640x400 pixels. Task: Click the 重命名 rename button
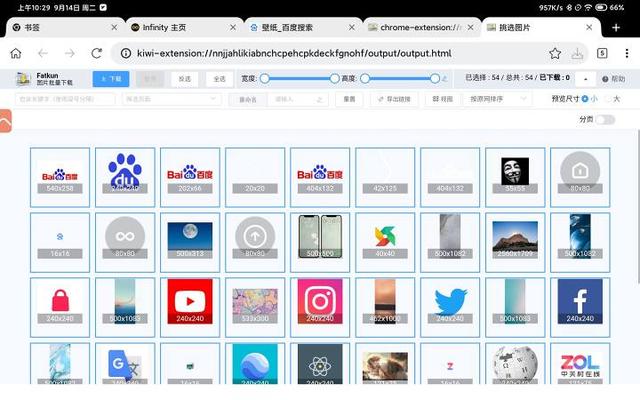tap(248, 100)
